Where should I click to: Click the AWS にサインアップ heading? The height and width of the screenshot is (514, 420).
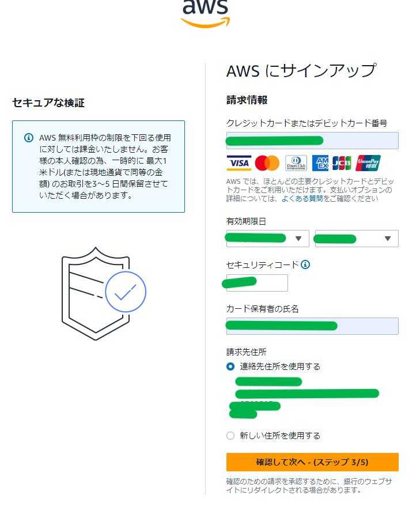coord(301,71)
